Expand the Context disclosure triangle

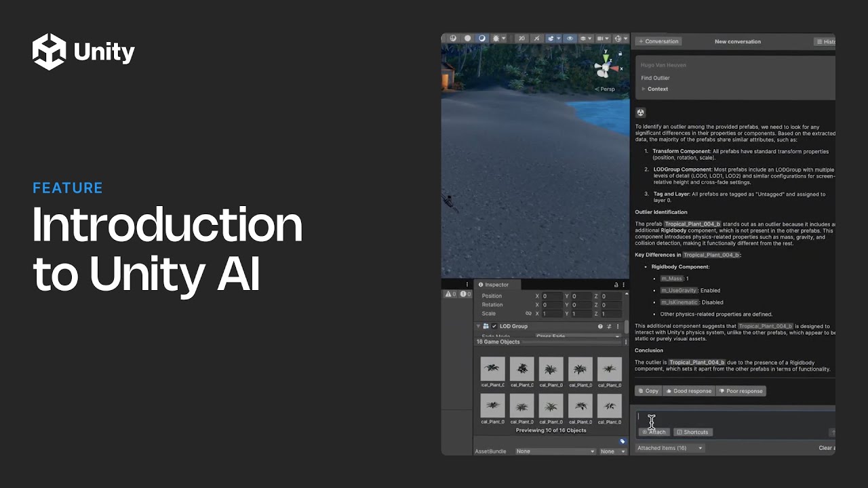pos(644,89)
